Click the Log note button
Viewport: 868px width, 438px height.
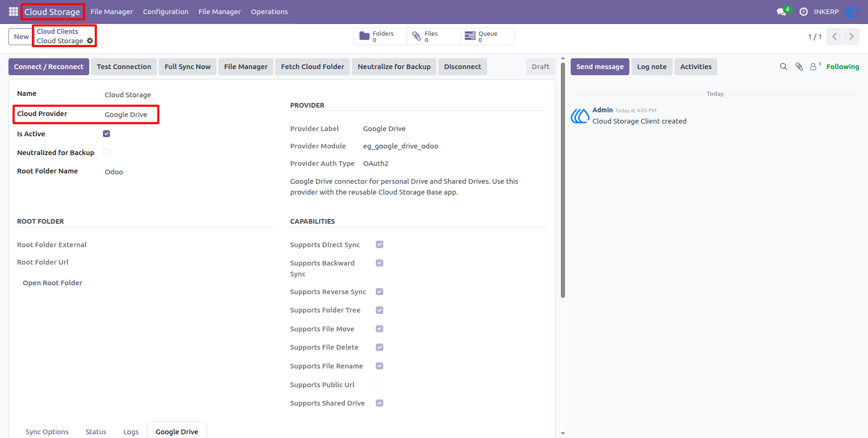point(652,67)
